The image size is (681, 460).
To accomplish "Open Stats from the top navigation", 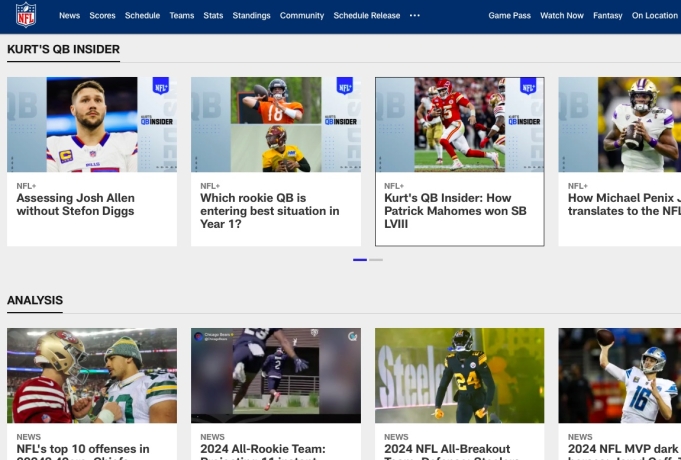I will click(x=213, y=15).
